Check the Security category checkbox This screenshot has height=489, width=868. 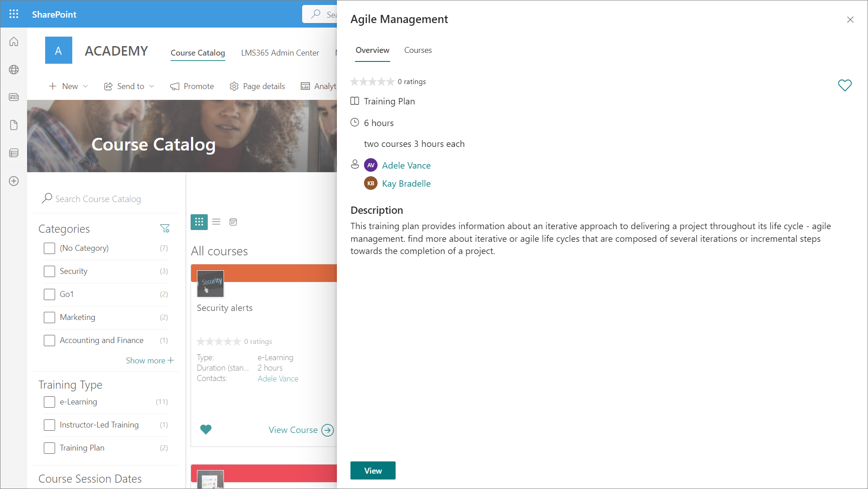point(49,271)
